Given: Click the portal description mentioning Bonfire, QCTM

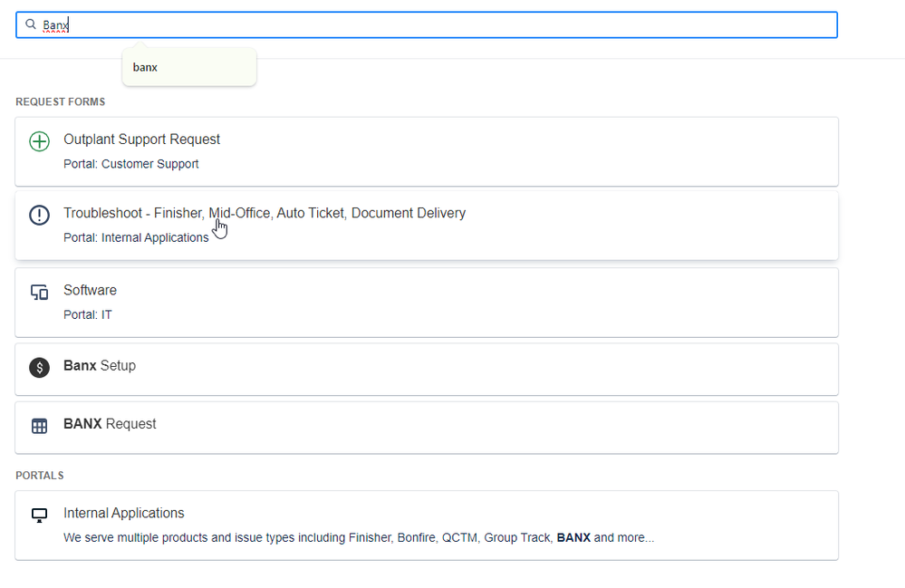Looking at the screenshot, I should coord(359,538).
